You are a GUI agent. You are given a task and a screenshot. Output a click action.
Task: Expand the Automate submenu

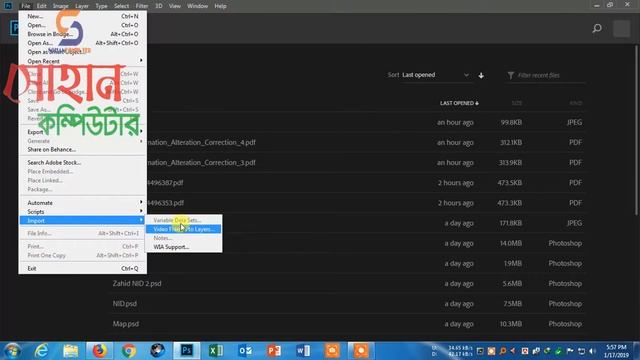pyautogui.click(x=82, y=203)
